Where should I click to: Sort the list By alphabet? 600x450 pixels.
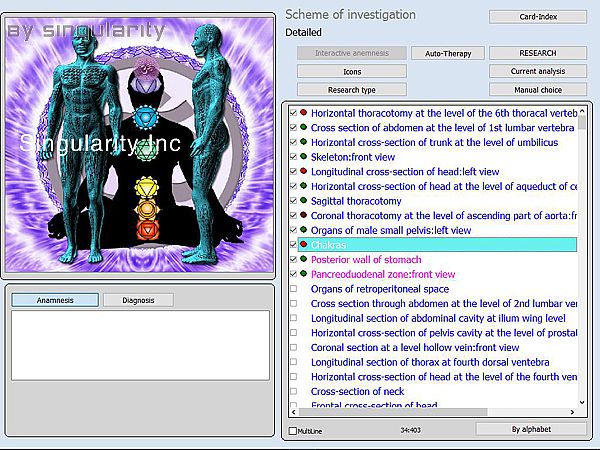tap(530, 429)
